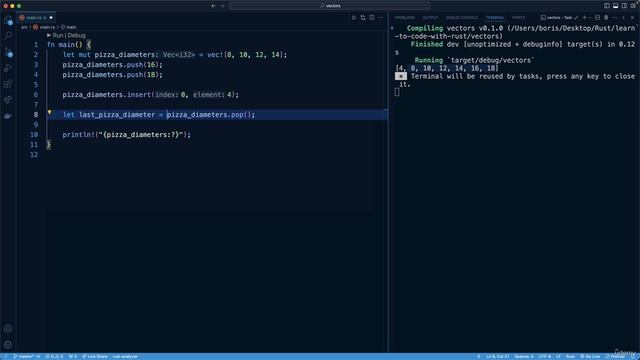640x360 pixels.
Task: Click the New Terminal plus icon
Action: click(x=584, y=18)
